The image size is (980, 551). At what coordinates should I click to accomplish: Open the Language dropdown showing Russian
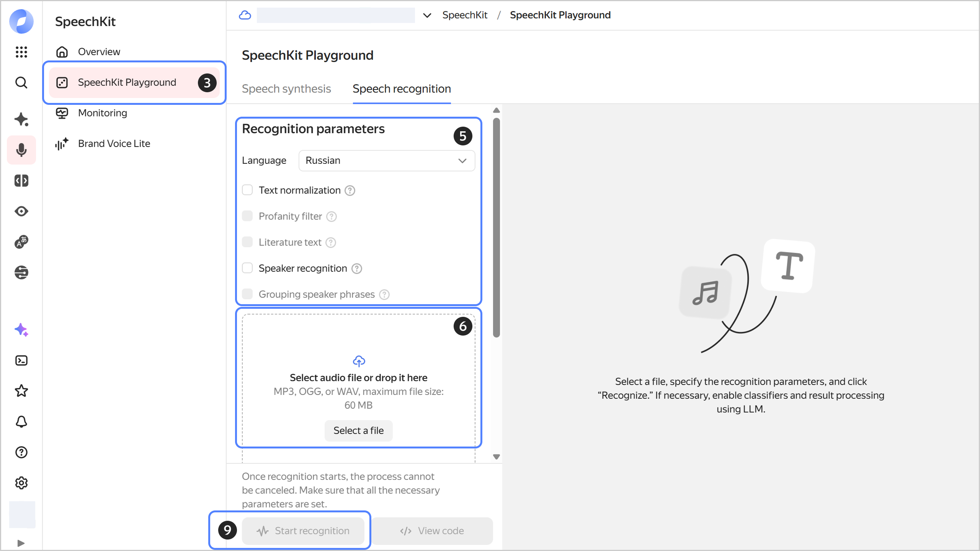tap(387, 161)
